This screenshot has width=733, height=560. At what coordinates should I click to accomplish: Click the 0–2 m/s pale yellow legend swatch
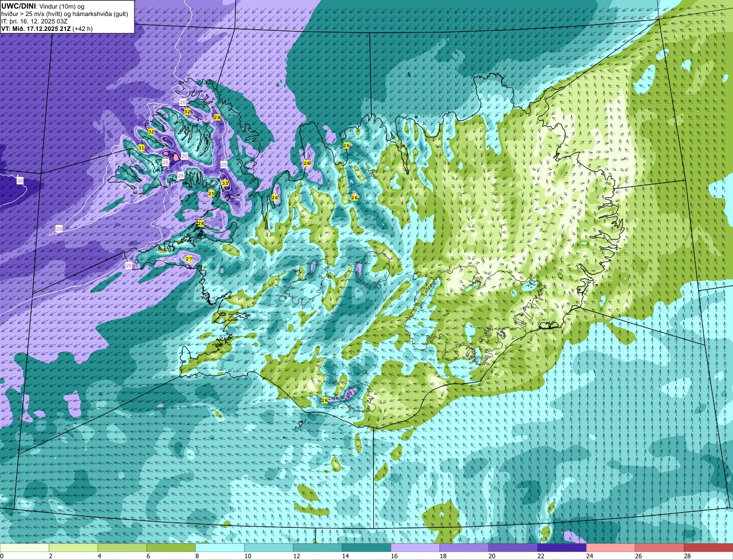tap(25, 548)
